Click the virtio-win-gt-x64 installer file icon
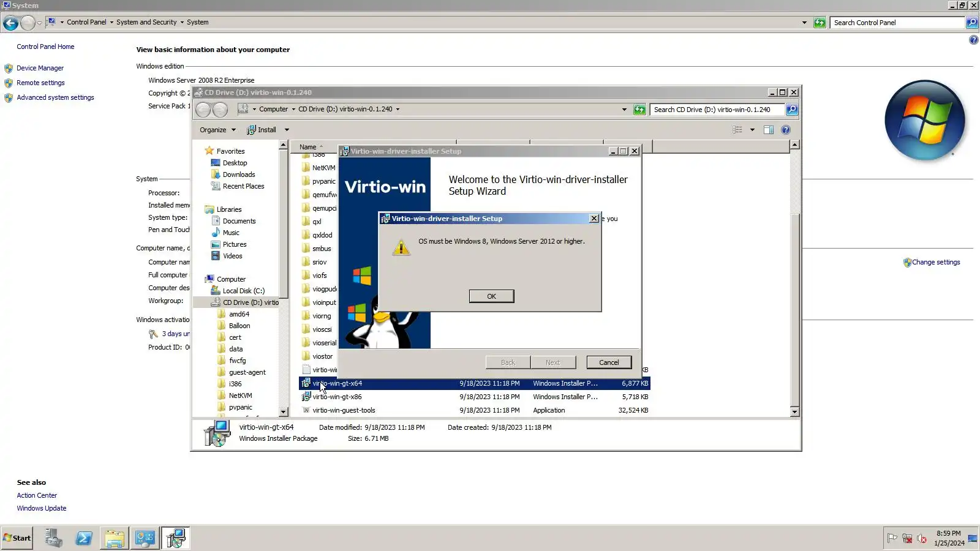Image resolution: width=980 pixels, height=551 pixels. (x=306, y=383)
